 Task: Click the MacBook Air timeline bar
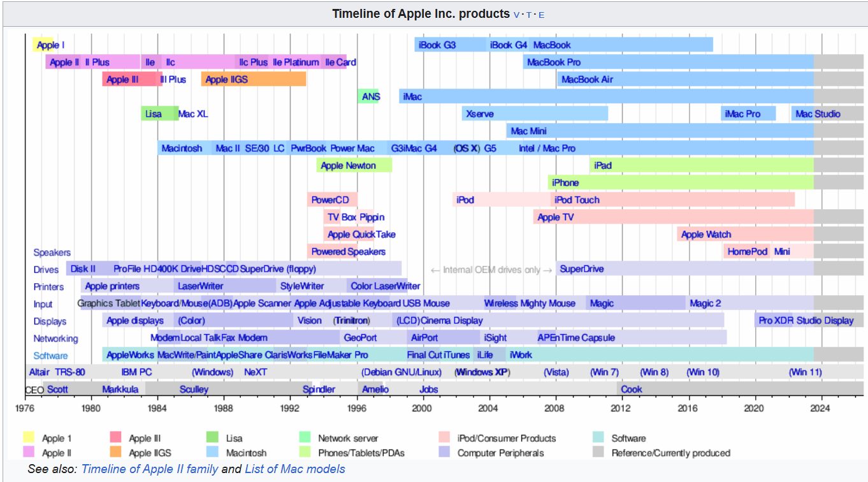click(x=587, y=80)
